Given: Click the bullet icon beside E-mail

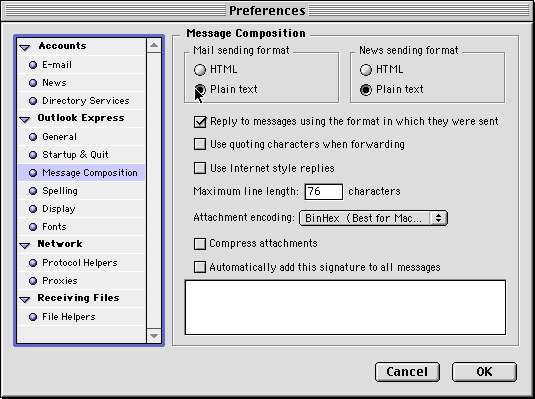Looking at the screenshot, I should click(33, 65).
